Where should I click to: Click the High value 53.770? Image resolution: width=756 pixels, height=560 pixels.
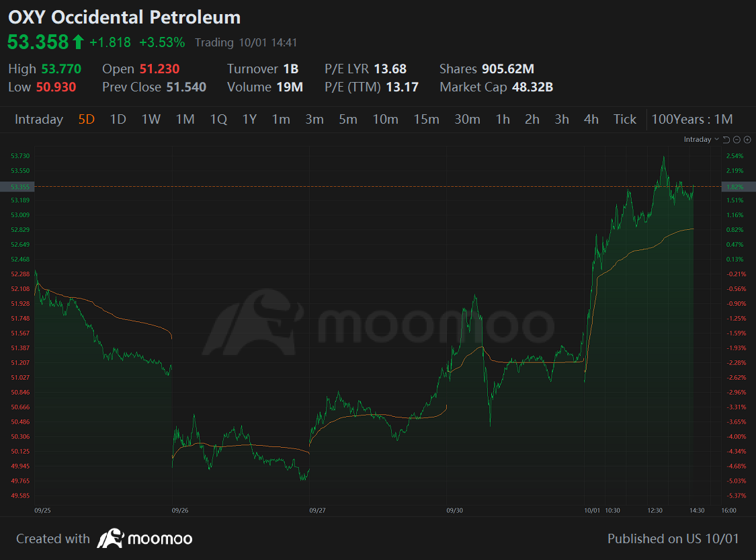pos(61,69)
